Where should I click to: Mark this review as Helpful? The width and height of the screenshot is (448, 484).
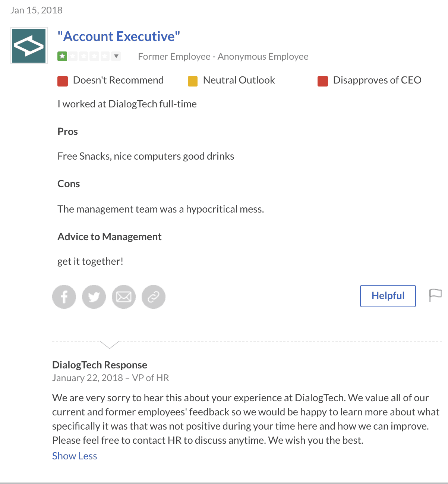click(388, 296)
